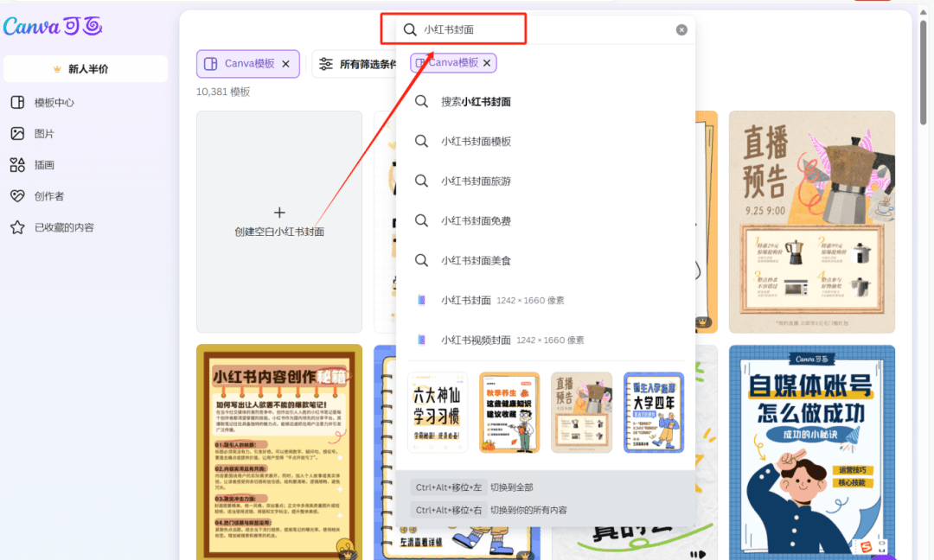Screen dimensions: 934x560
Task: Click the page vertical scrollbar
Action: [923, 73]
